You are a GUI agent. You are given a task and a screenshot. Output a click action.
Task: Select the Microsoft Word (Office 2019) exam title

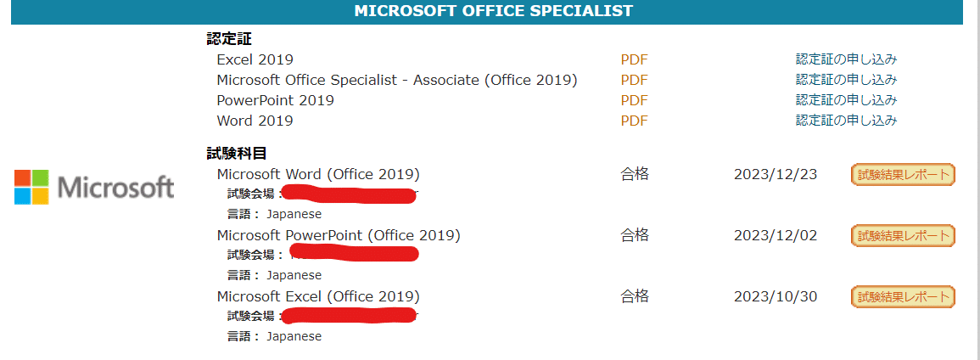pos(318,174)
